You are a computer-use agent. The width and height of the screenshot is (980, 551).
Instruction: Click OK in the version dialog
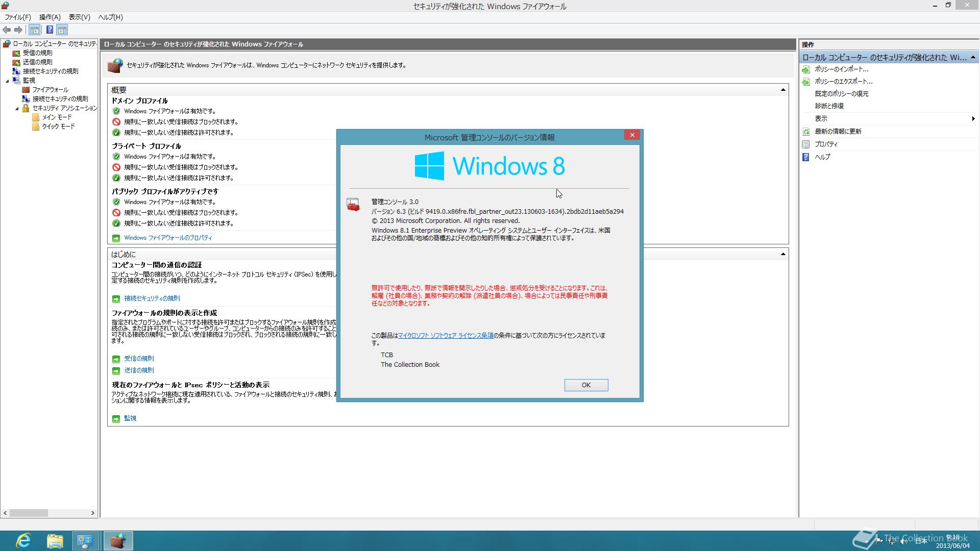pyautogui.click(x=586, y=385)
